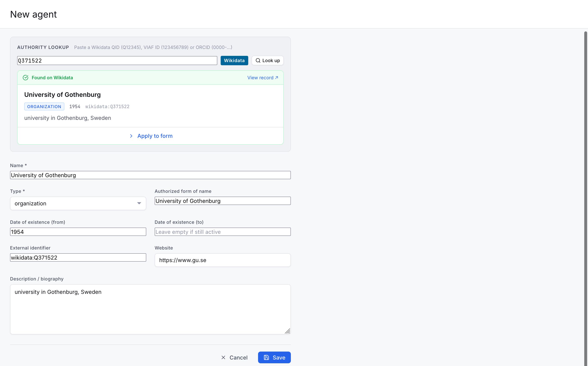This screenshot has height=366, width=588.
Task: Click the ORGANIZATION badge in the result
Action: (44, 106)
